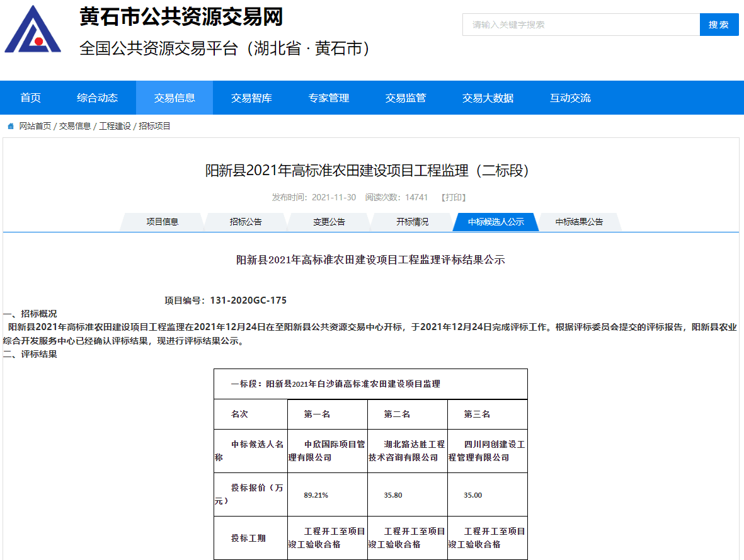Go to 交易智库 section
This screenshot has height=560, width=744.
(251, 98)
